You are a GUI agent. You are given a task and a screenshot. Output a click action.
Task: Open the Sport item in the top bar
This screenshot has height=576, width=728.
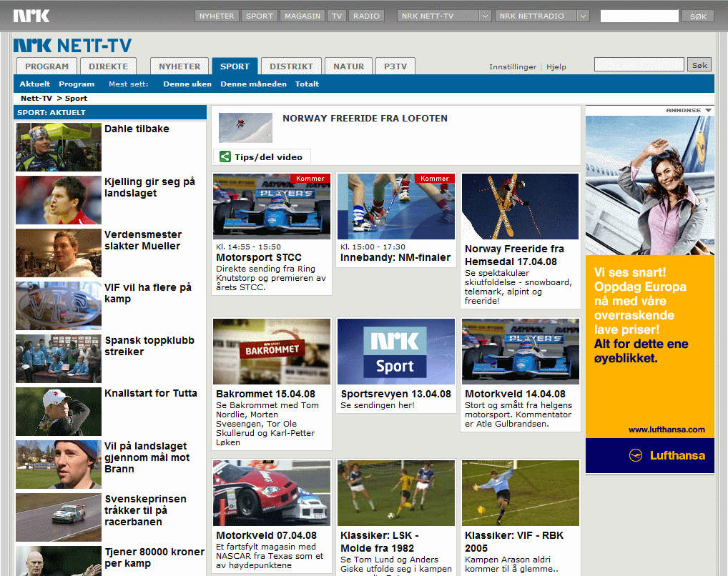pyautogui.click(x=260, y=16)
